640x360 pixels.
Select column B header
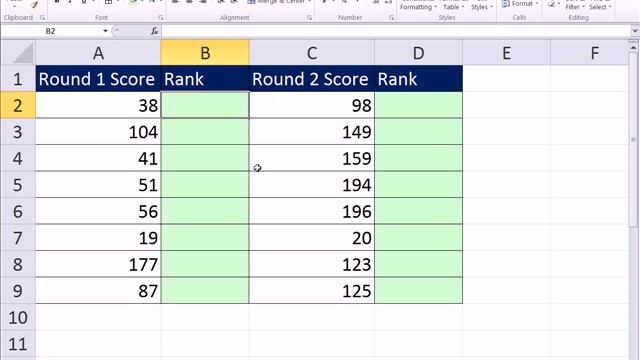205,53
